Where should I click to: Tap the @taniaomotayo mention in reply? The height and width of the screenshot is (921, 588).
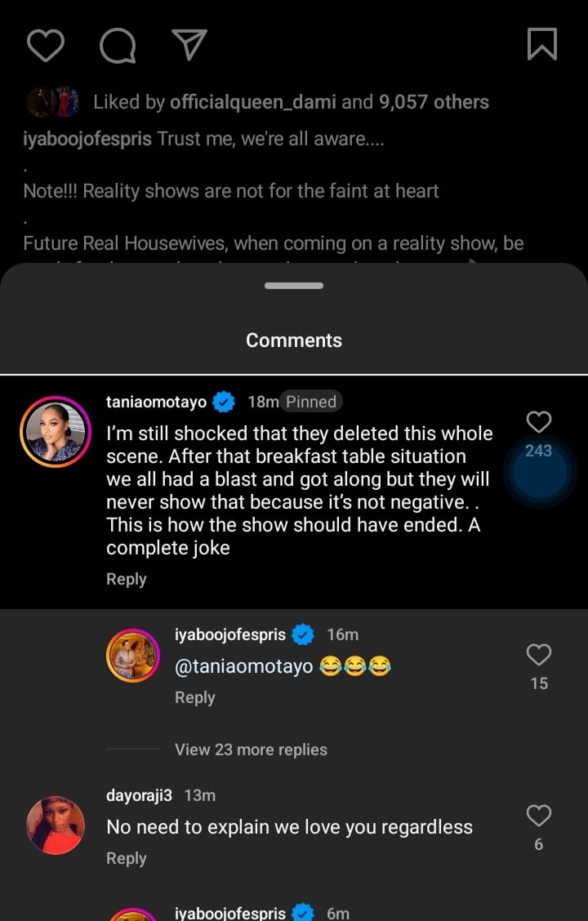(x=244, y=666)
